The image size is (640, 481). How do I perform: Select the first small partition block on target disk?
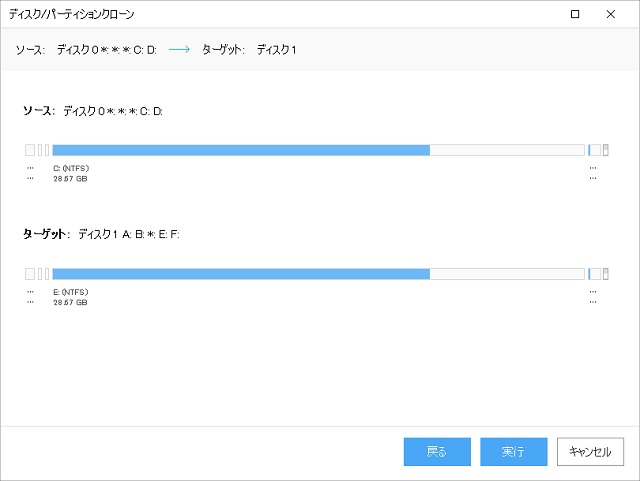point(30,274)
